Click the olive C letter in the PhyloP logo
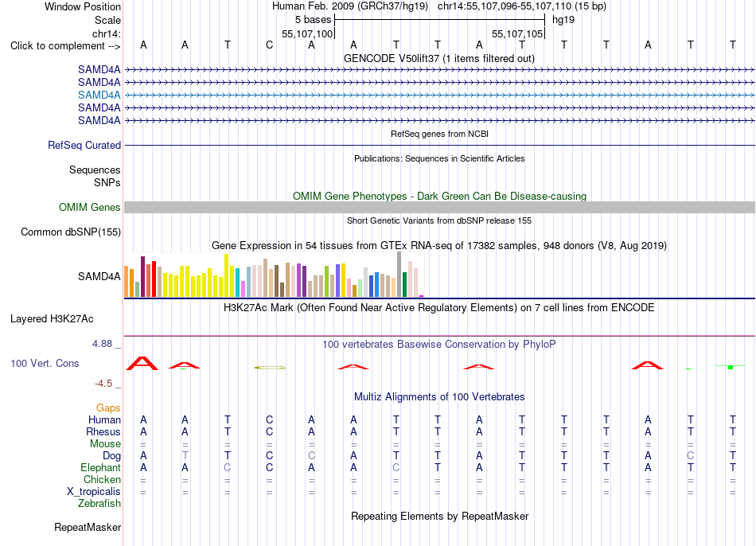The height and width of the screenshot is (546, 756). click(270, 368)
